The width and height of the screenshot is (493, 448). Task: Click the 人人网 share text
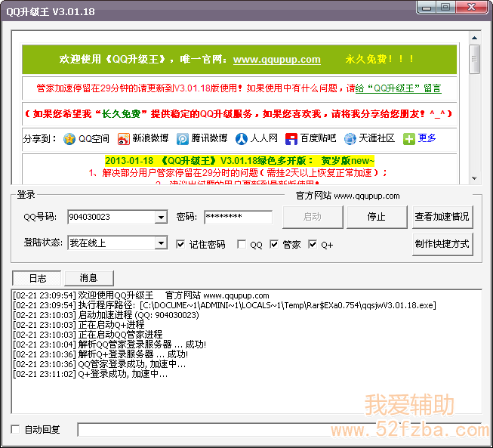point(263,138)
